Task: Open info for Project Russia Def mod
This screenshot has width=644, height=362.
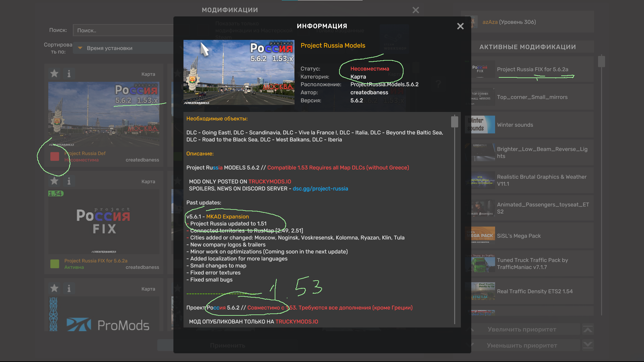Action: pos(69,73)
